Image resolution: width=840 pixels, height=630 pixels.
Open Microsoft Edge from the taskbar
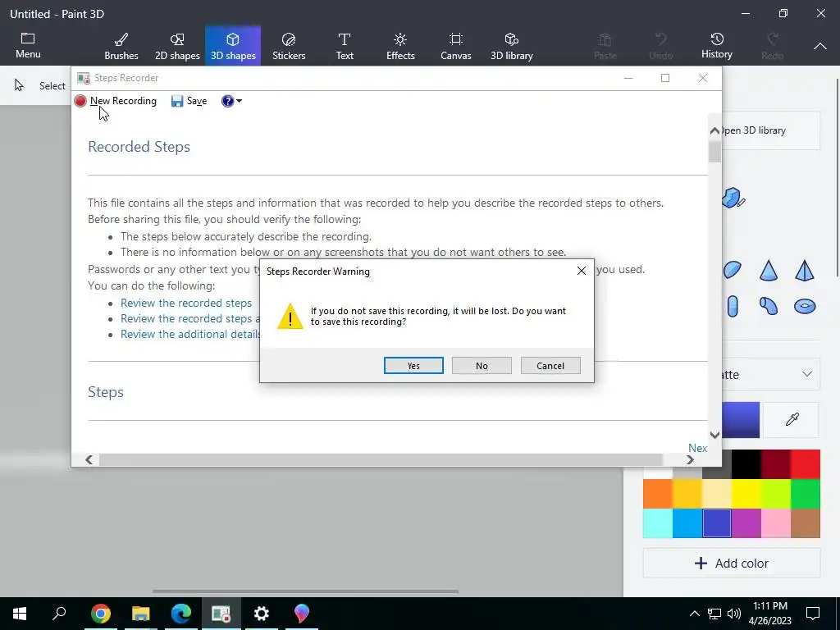click(x=181, y=614)
